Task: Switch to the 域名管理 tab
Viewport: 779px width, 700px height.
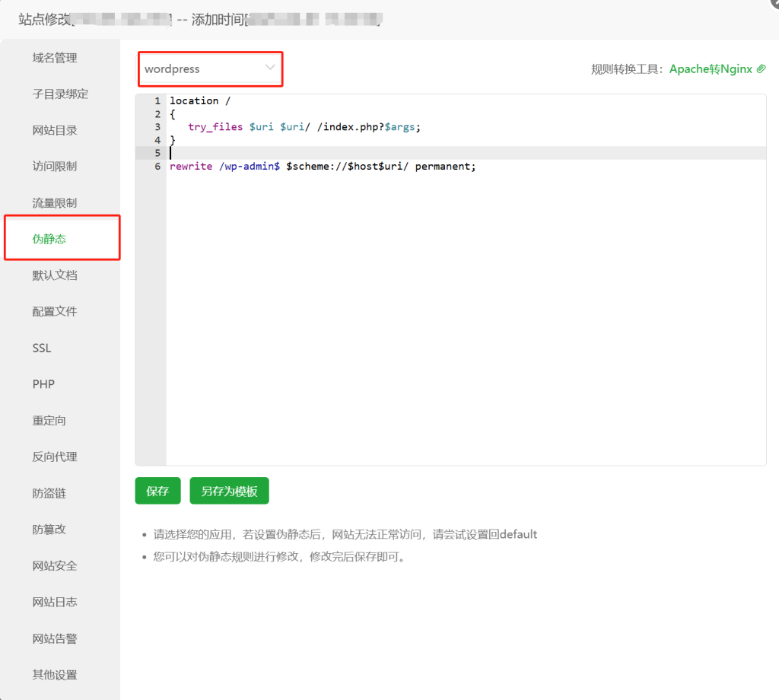Action: point(55,58)
